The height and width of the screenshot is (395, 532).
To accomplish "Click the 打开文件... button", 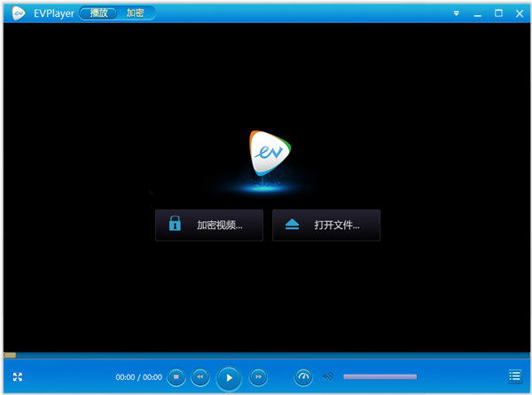I will [x=326, y=225].
